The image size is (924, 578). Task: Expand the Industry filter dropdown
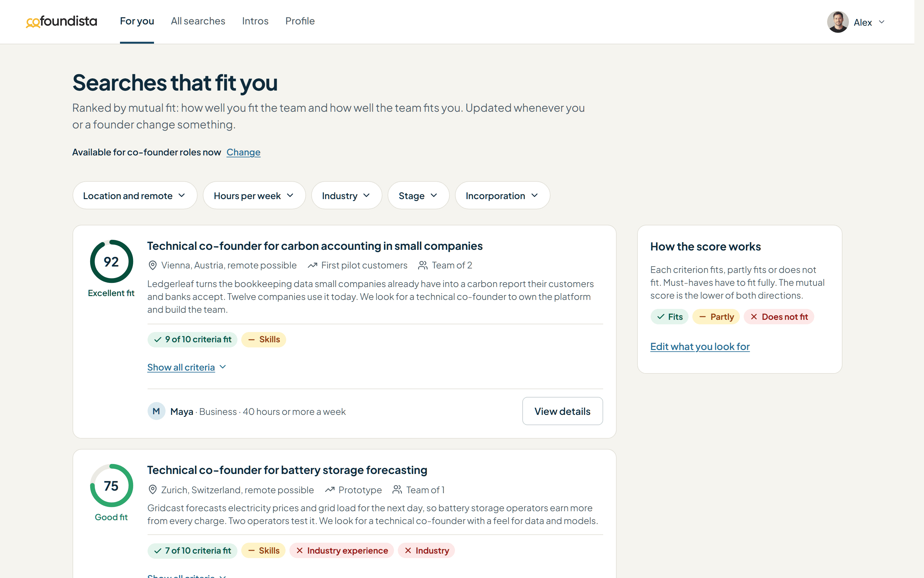(x=346, y=195)
